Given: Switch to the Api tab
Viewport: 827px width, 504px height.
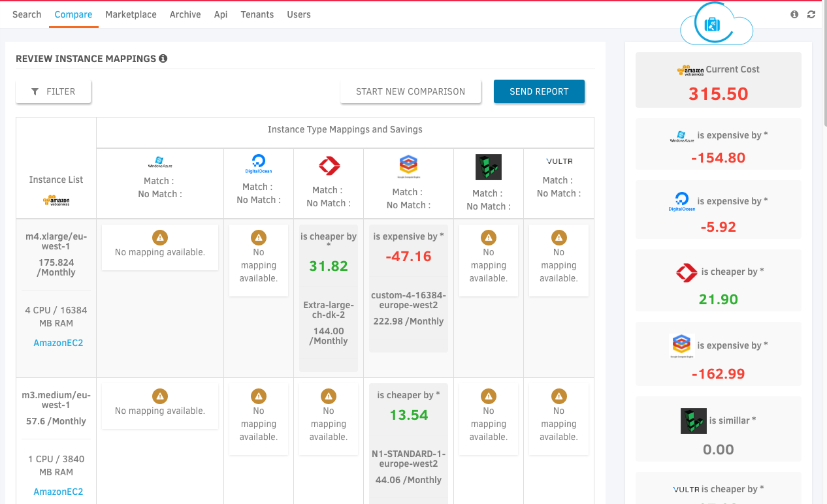Looking at the screenshot, I should pyautogui.click(x=221, y=14).
